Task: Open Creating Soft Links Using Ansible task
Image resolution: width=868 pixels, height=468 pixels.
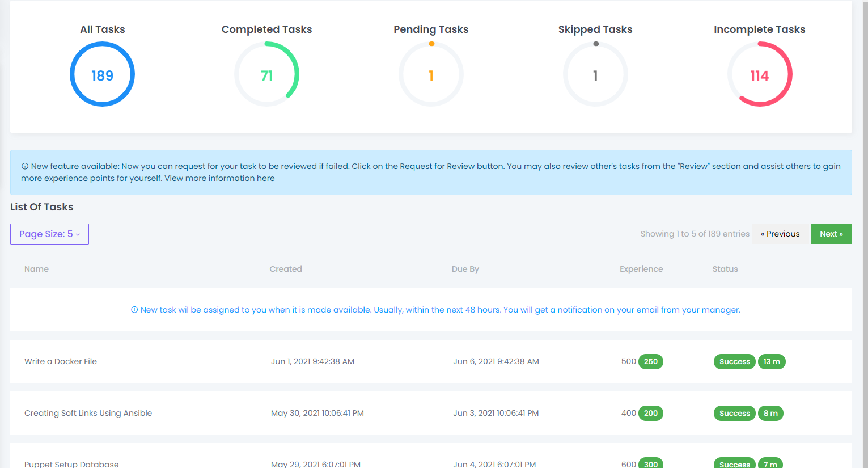Action: [88, 413]
